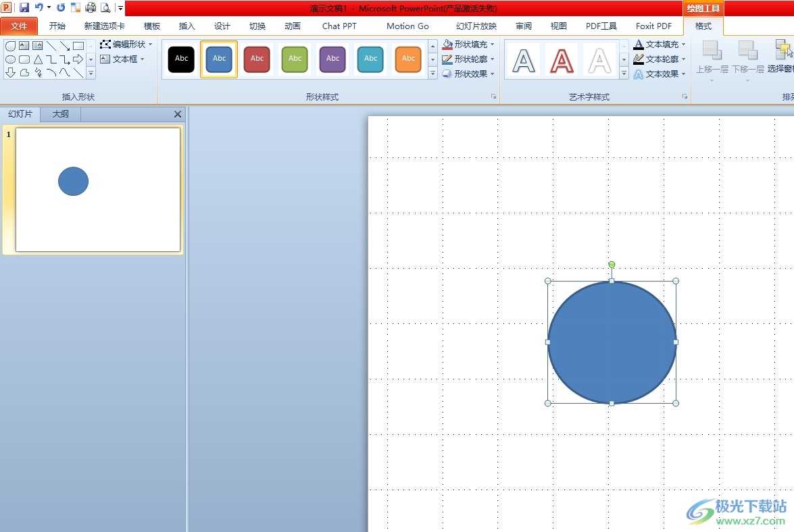This screenshot has height=532, width=794.
Task: Open the Undo history dropdown arrow
Action: point(49,7)
